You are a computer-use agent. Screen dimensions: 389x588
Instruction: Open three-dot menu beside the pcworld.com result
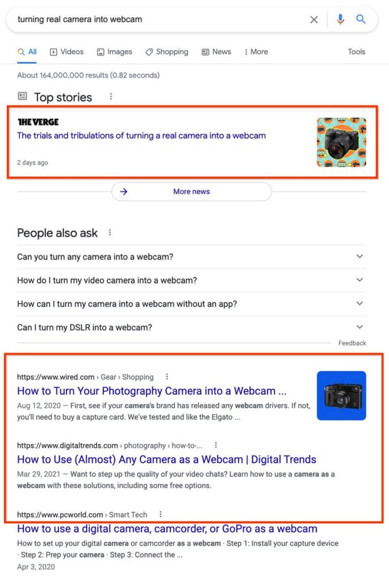click(161, 514)
